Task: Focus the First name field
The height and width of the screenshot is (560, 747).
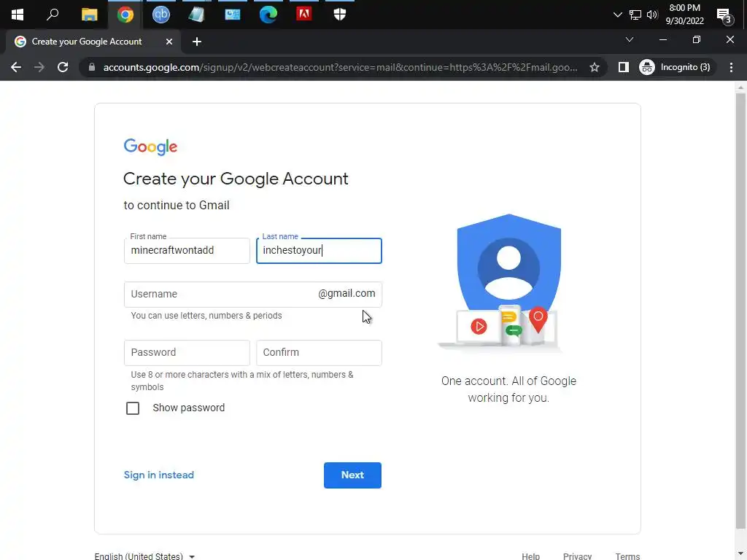Action: (x=187, y=251)
